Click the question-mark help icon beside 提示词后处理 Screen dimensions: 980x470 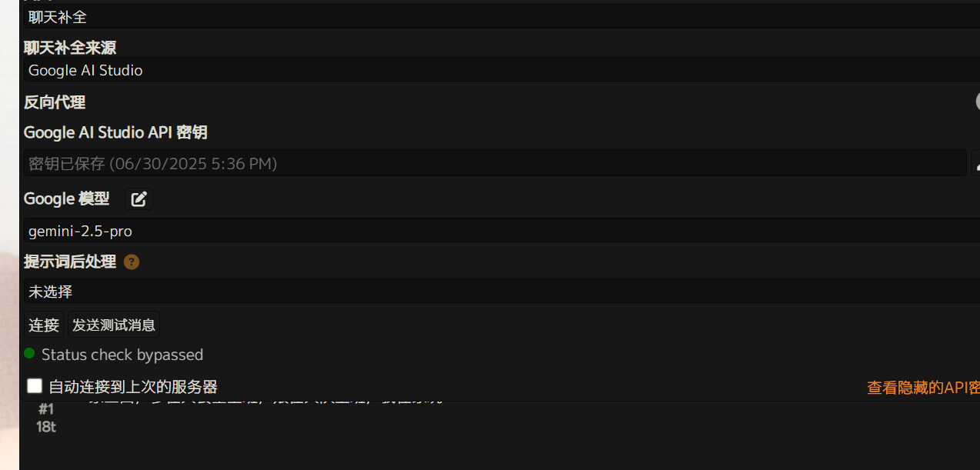pos(132,262)
